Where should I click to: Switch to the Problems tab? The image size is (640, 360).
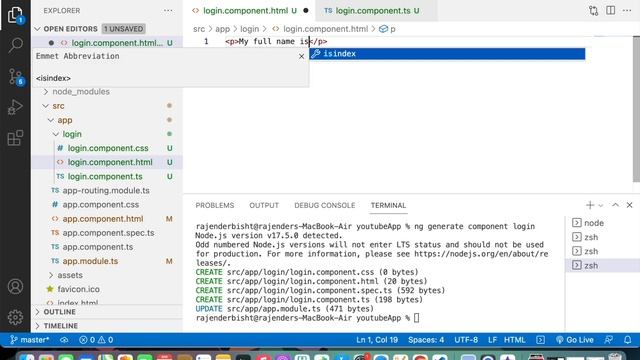[215, 205]
